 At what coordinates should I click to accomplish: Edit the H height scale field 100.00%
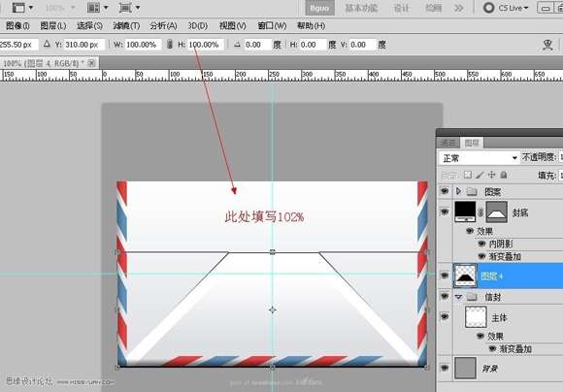pos(205,45)
